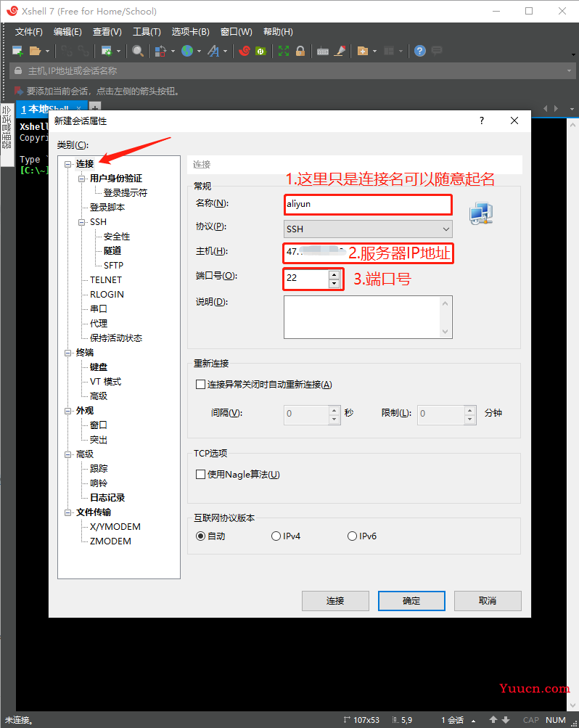This screenshot has width=579, height=728.
Task: Select SFTP in the category tree
Action: coord(114,265)
